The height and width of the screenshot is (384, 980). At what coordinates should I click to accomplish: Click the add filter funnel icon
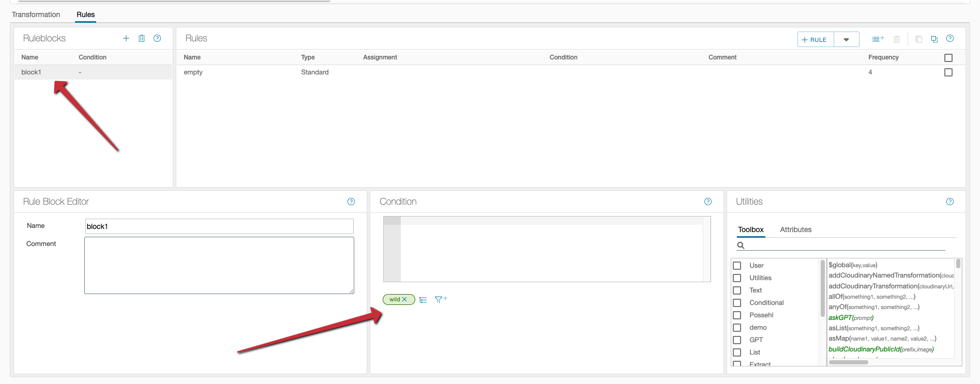[x=441, y=299]
